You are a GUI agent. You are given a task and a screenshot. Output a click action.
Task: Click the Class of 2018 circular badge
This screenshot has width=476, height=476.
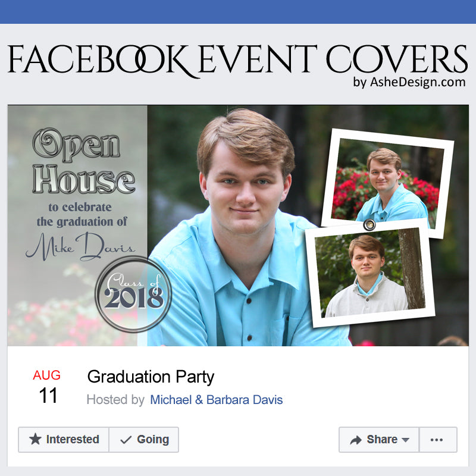(x=133, y=294)
